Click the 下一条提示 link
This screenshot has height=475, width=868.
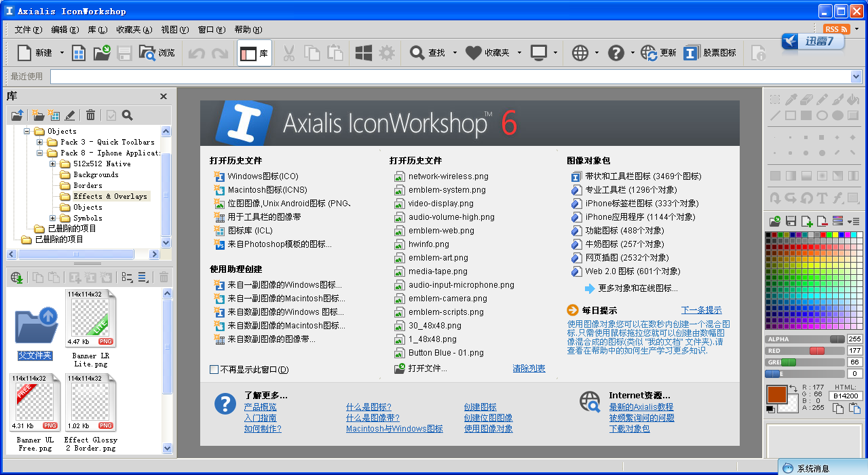pyautogui.click(x=702, y=310)
